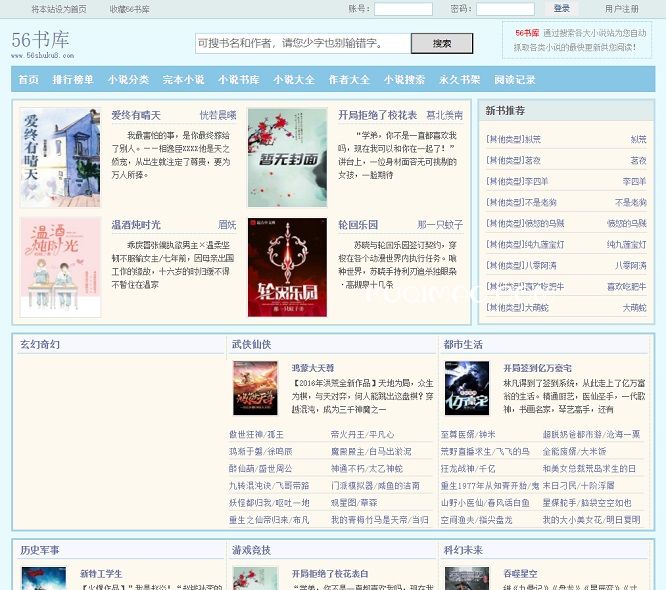Open 九转混沌诀/飞哥带路 link
This screenshot has height=590, width=666.
point(269,486)
